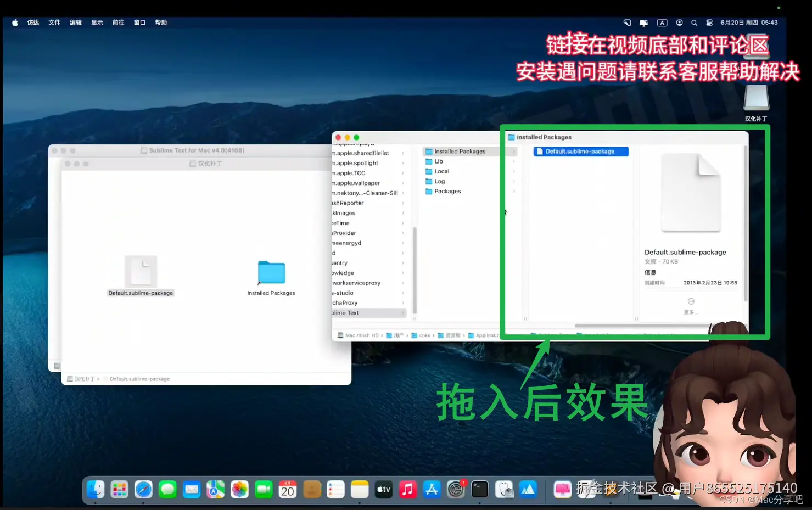Select Default.sublime-package file in 汉化补丁 window

click(141, 276)
